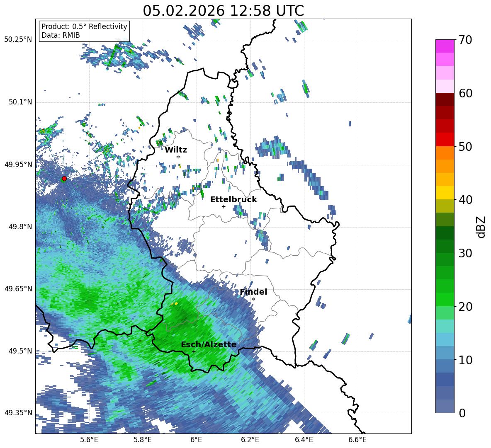Click the Wiltz station cross marker
The image size is (491, 448).
[x=178, y=157]
